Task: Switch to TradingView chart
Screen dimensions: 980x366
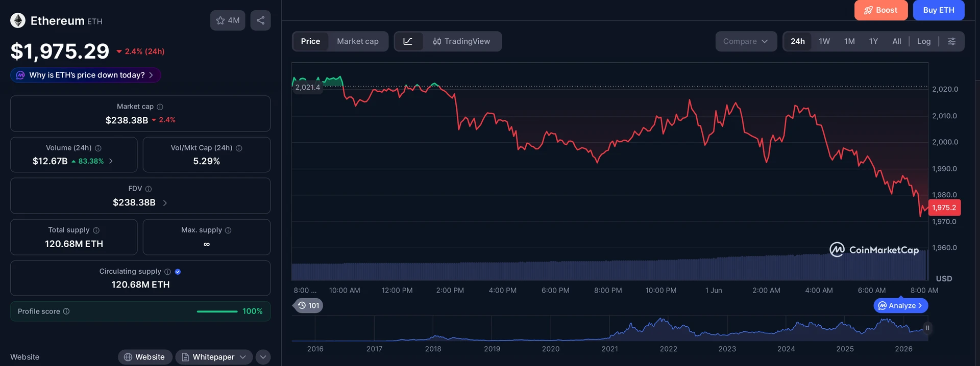Action: (x=462, y=41)
